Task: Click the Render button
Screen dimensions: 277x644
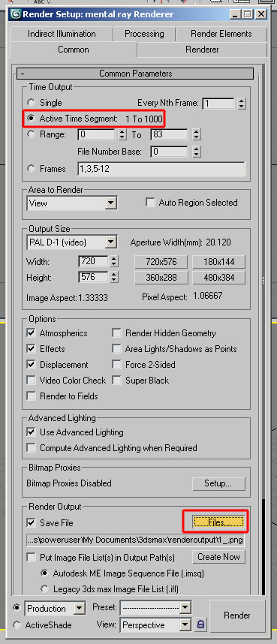Action: 237,615
